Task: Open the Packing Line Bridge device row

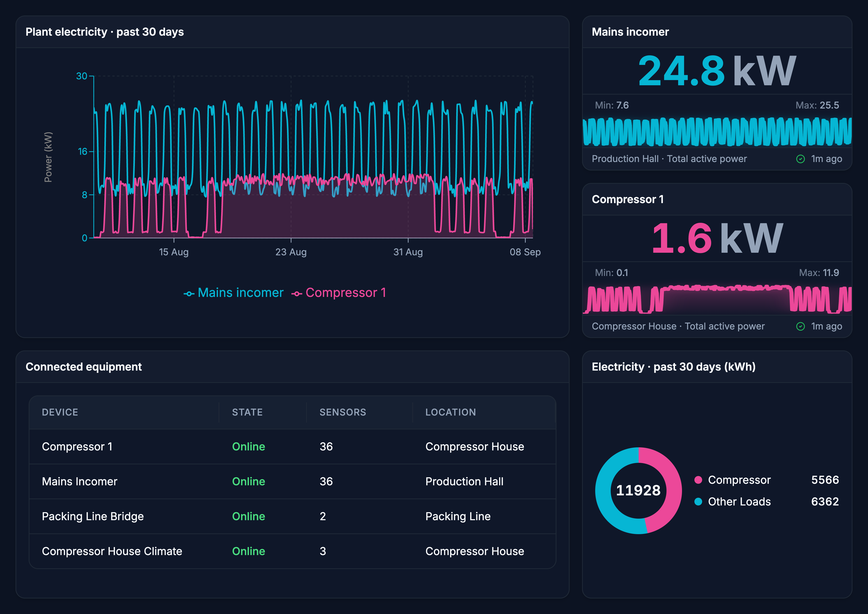Action: pos(292,516)
